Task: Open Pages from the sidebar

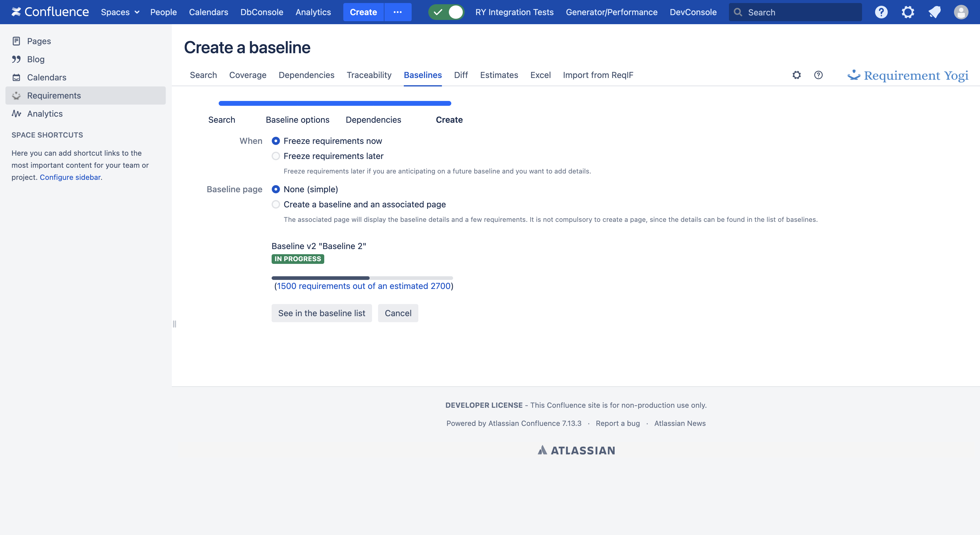Action: point(39,41)
